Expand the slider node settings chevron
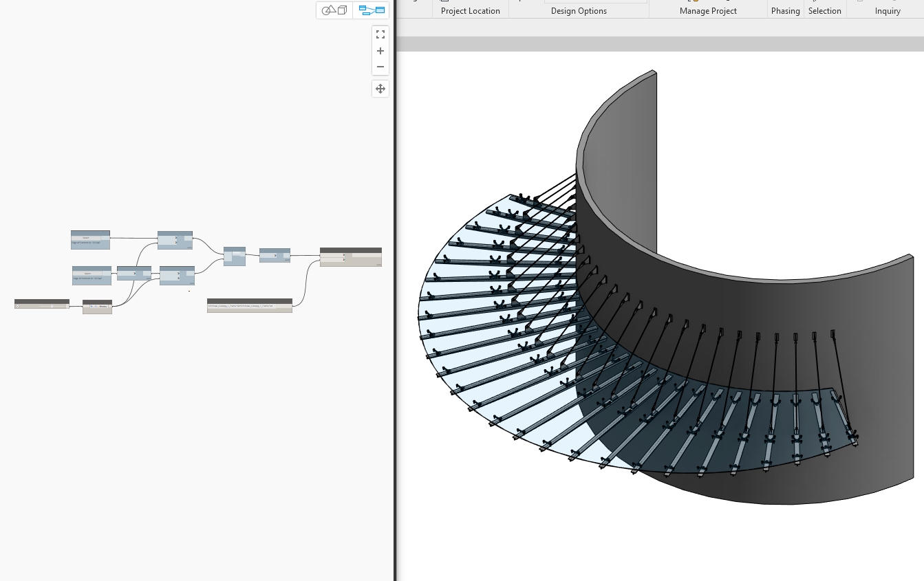Screen dimensions: 924x581 tap(18, 306)
